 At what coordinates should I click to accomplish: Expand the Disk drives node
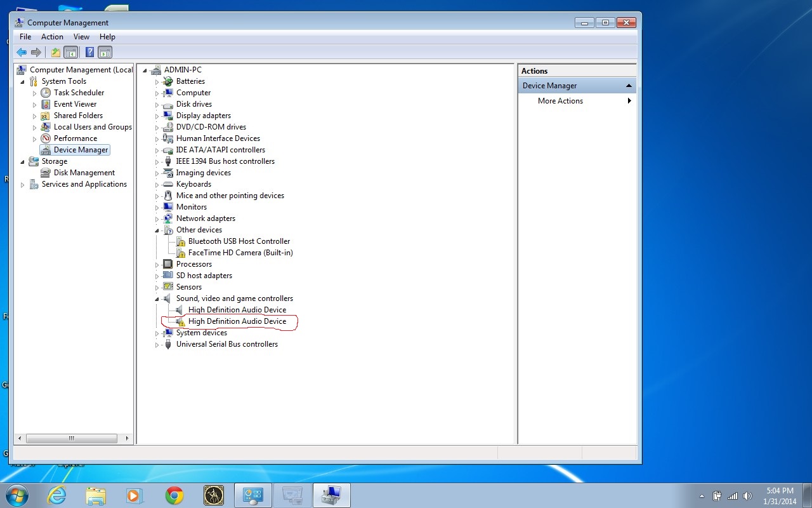click(157, 105)
